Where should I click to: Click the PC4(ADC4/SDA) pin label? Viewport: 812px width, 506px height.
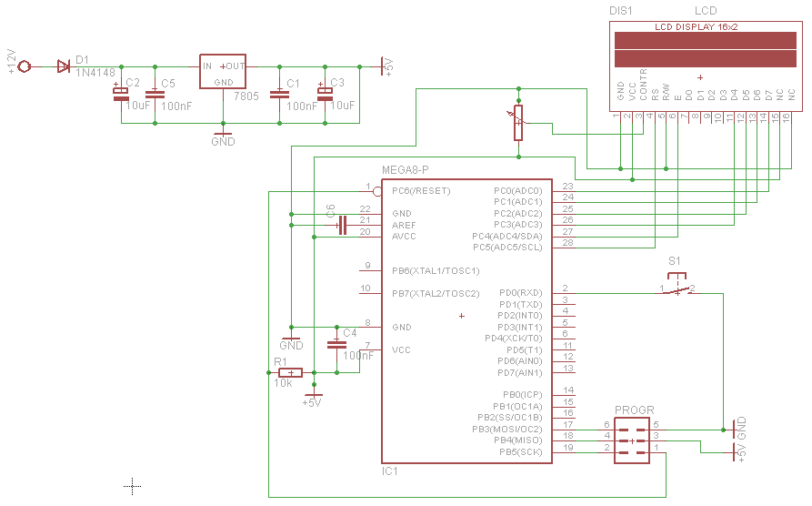pos(507,237)
